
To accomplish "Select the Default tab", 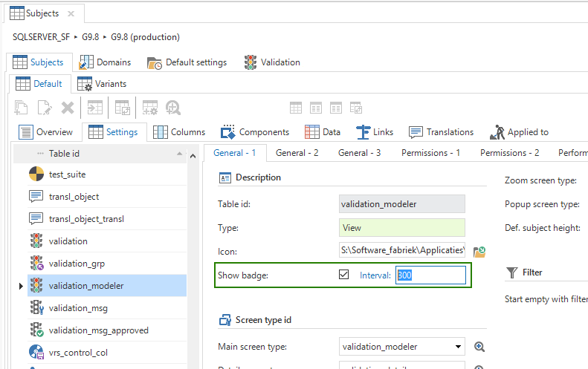I will (39, 84).
